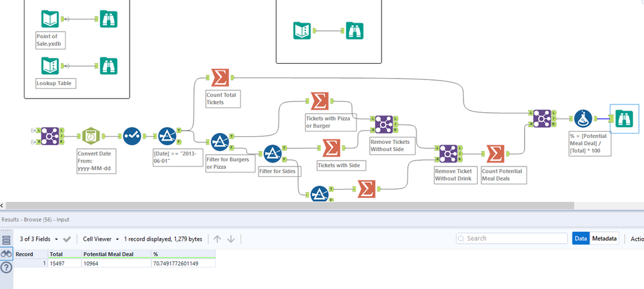Screen dimensions: 644x289
Task: Click the Total column header
Action: tap(65, 254)
